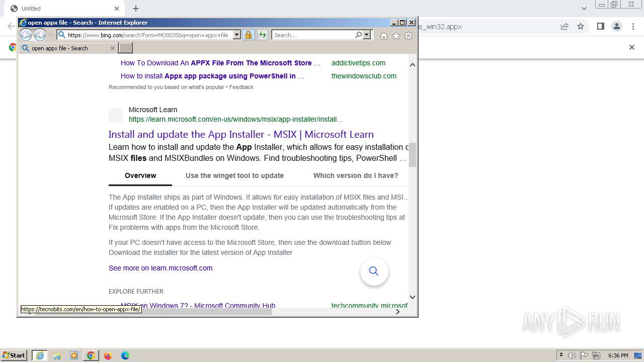Bookmark this page with Chrome star icon
The image size is (644, 362).
click(x=581, y=26)
